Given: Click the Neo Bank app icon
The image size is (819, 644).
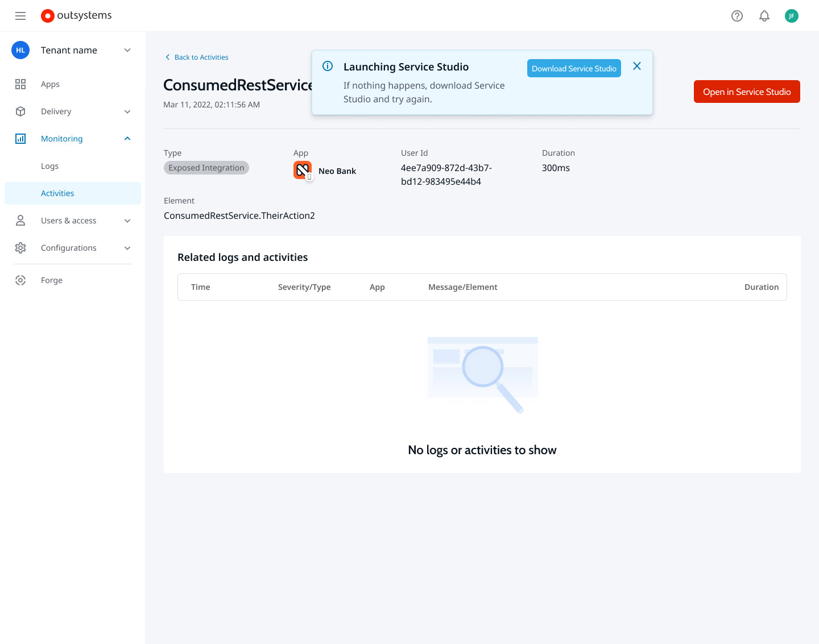Looking at the screenshot, I should (303, 171).
